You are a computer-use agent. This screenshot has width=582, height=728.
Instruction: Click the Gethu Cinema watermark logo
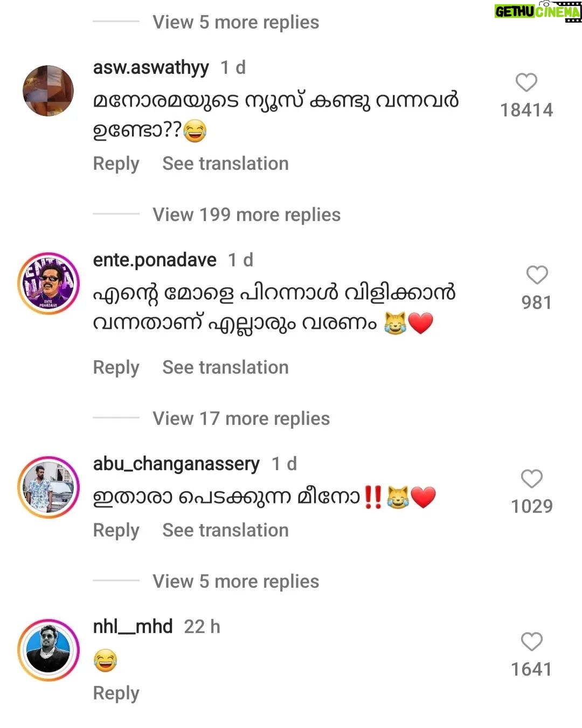(x=538, y=11)
